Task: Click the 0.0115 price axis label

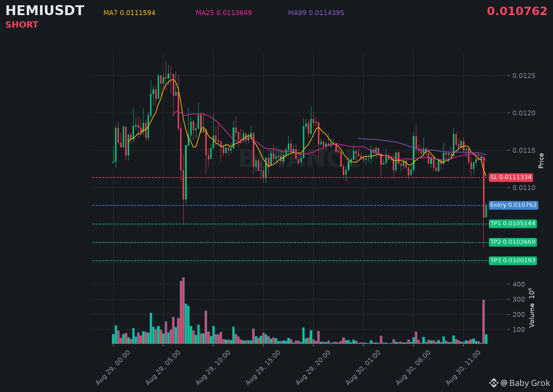Action: 524,151
